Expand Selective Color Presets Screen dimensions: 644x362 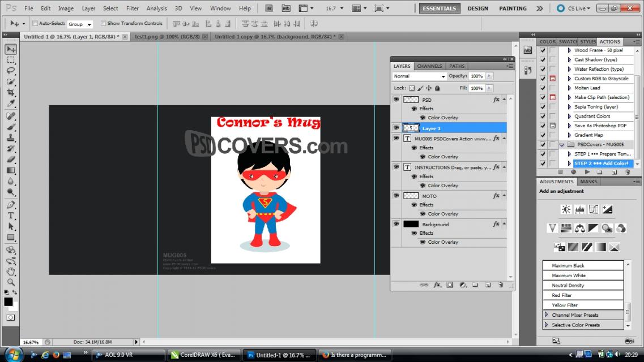pyautogui.click(x=546, y=324)
